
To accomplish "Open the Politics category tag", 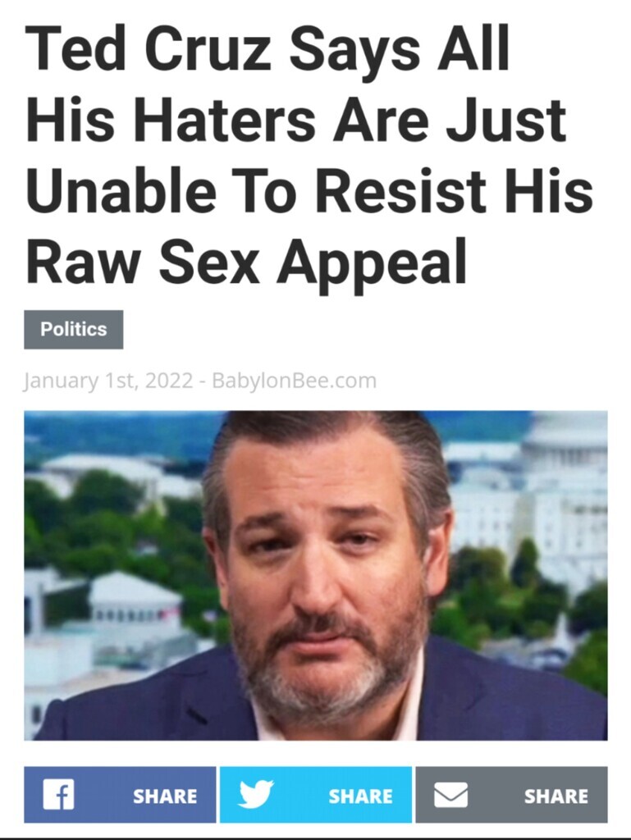I will [x=73, y=329].
